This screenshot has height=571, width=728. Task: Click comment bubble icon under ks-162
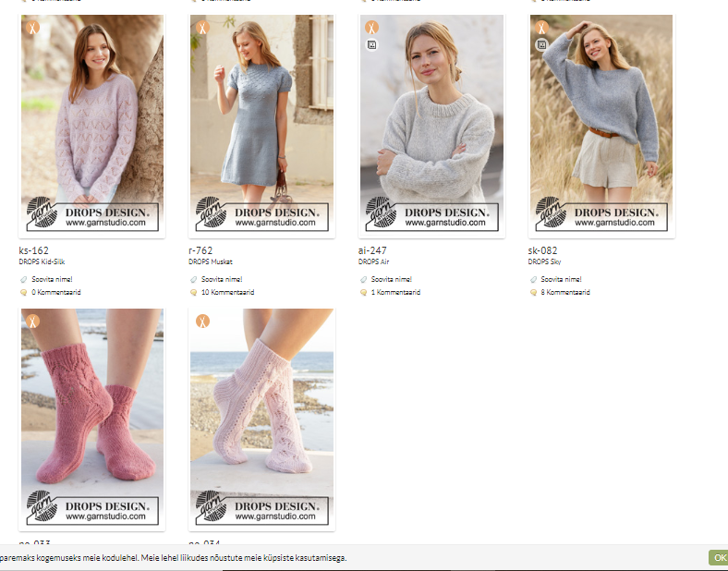pyautogui.click(x=23, y=293)
